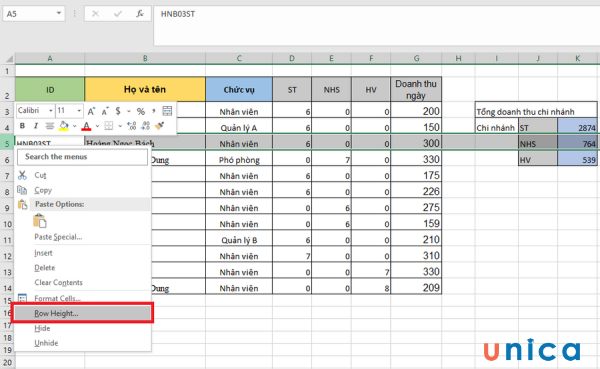Click the Cancel entry X icon
Viewport: 600px width, 369px height.
tap(96, 14)
